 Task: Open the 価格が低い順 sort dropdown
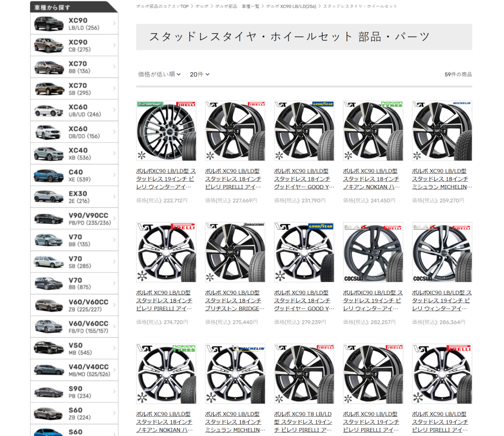[x=159, y=74]
